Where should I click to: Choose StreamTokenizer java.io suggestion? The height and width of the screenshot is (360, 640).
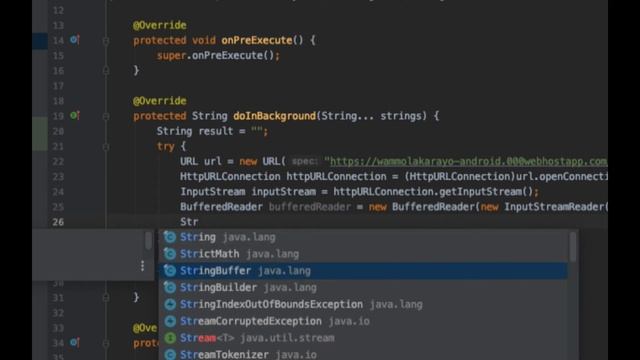coord(363,354)
